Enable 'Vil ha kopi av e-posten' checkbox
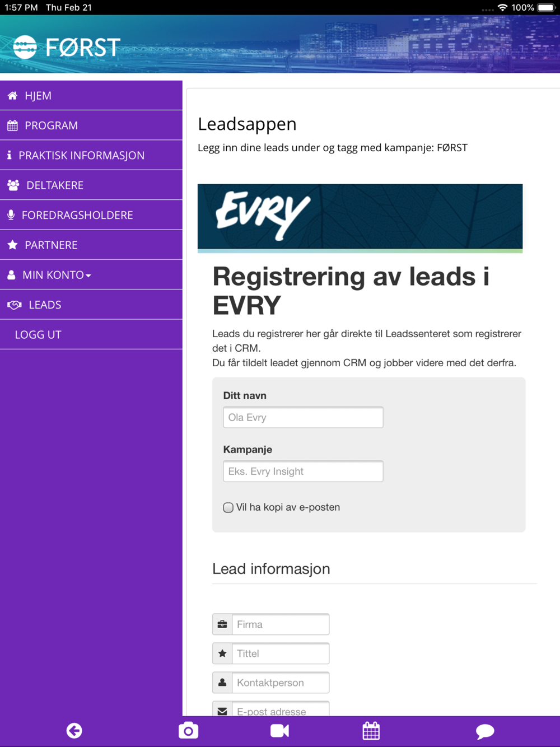Viewport: 560px width, 747px height. [228, 507]
